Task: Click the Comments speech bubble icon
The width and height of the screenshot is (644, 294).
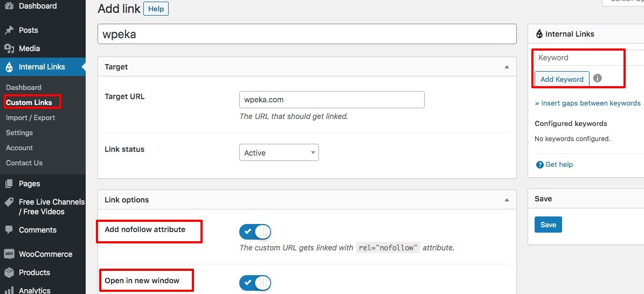Action: pyautogui.click(x=9, y=230)
